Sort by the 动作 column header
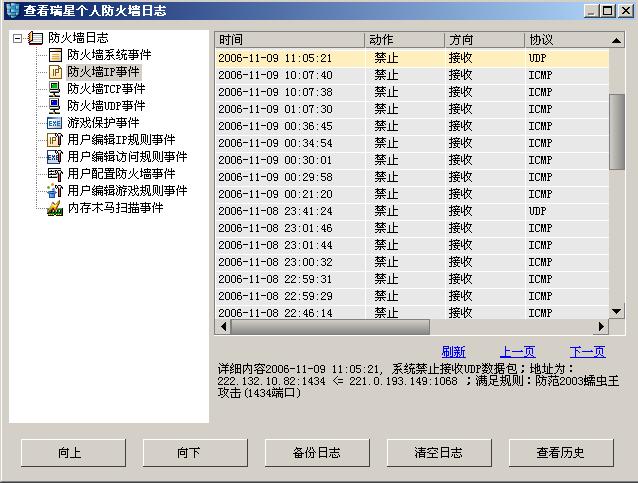The height and width of the screenshot is (483, 638). tap(404, 40)
